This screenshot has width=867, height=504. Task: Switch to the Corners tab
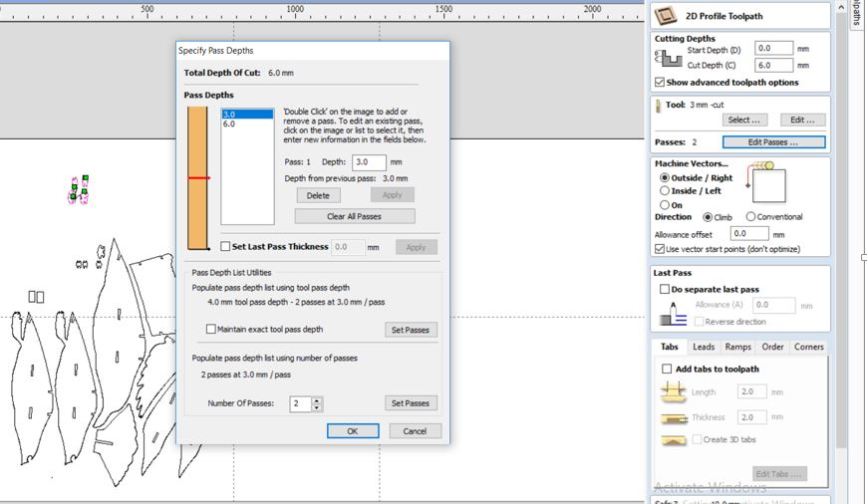pos(809,347)
